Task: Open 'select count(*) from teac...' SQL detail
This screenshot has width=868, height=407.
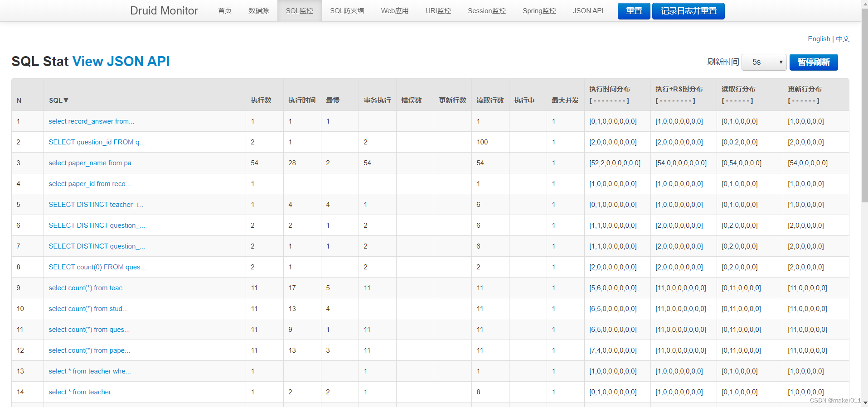Action: (88, 288)
